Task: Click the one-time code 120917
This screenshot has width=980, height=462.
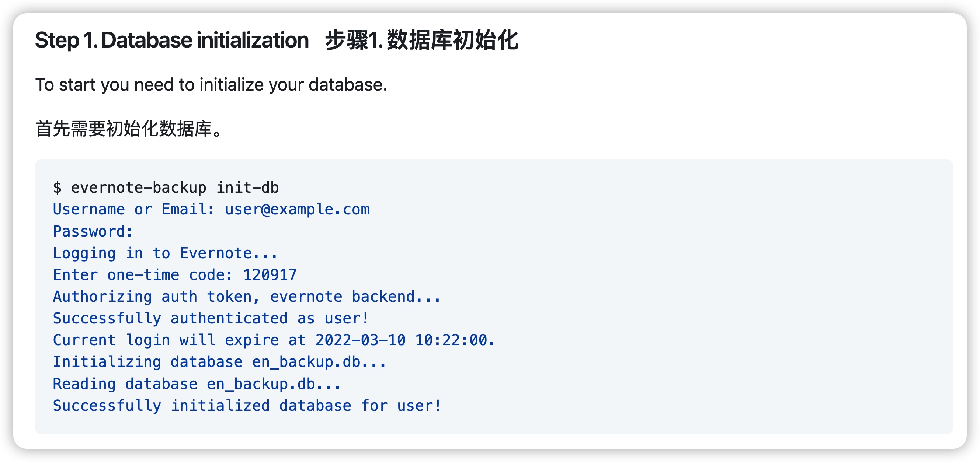Action: tap(270, 275)
